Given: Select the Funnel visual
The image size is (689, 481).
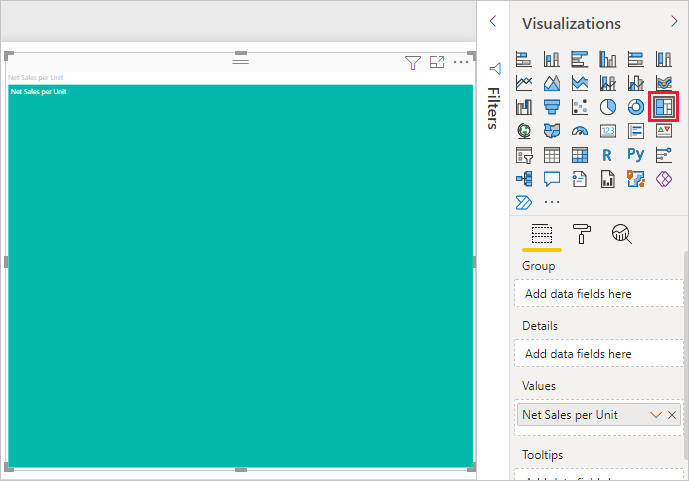Looking at the screenshot, I should [552, 107].
